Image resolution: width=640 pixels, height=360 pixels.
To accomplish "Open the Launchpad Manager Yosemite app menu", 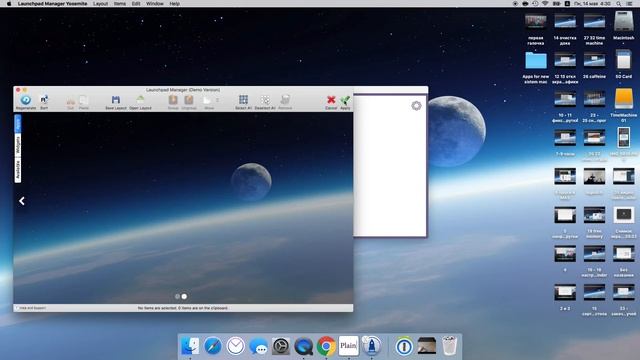I will pos(52,4).
